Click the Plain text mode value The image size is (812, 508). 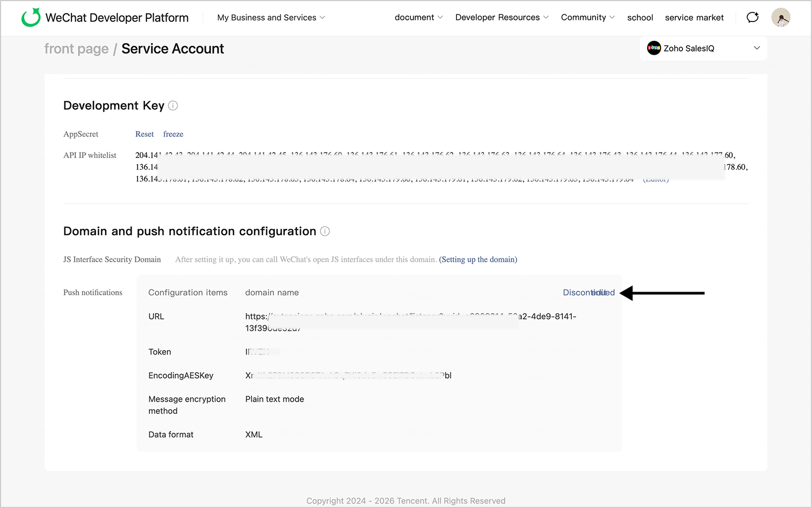(274, 399)
